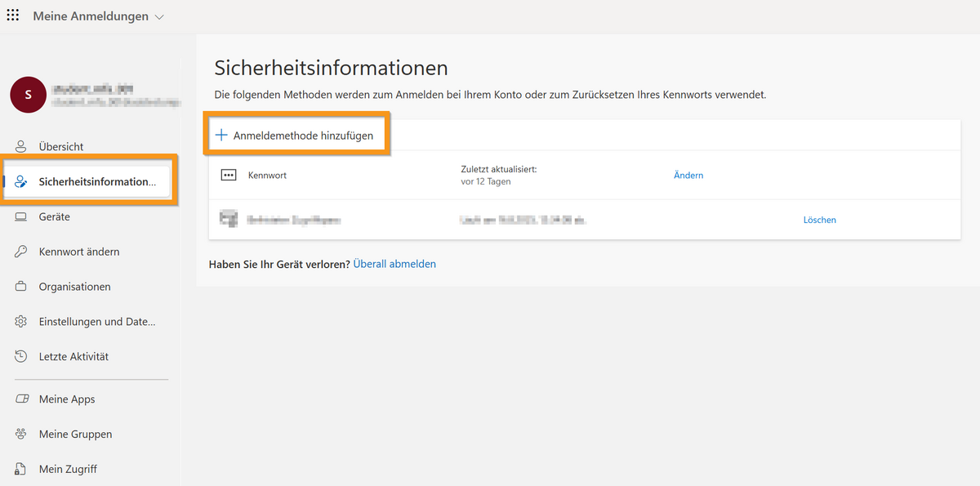Screen dimensions: 980x486
Task: Click the Sicherheitsinformationen page heading
Action: click(331, 68)
